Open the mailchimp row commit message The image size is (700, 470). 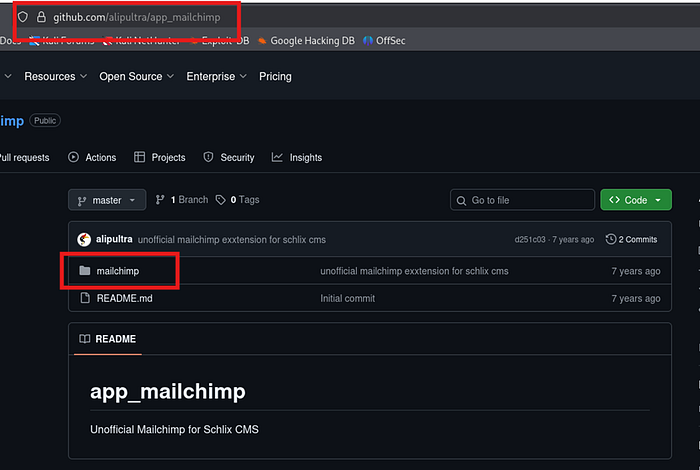(414, 271)
